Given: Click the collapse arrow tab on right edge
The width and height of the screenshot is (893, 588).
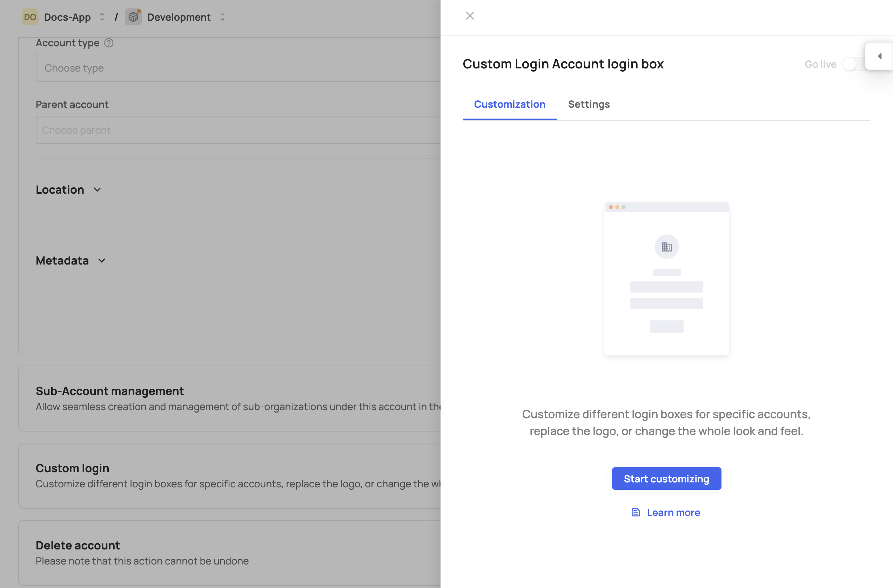Looking at the screenshot, I should click(879, 56).
